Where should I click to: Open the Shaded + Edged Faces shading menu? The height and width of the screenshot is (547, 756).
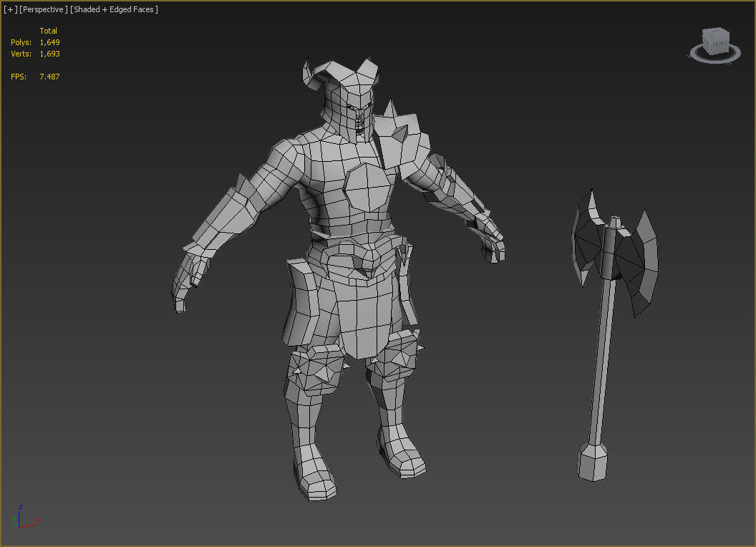(x=114, y=9)
